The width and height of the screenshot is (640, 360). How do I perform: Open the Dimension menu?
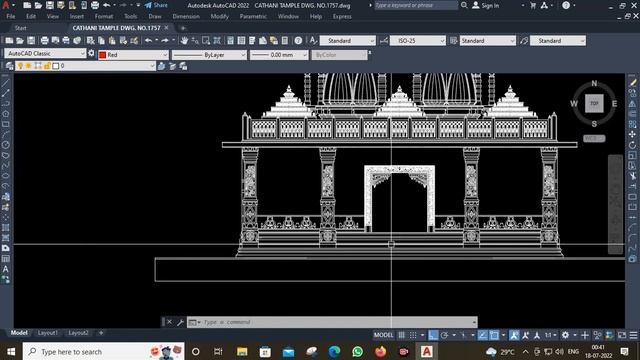pos(186,16)
